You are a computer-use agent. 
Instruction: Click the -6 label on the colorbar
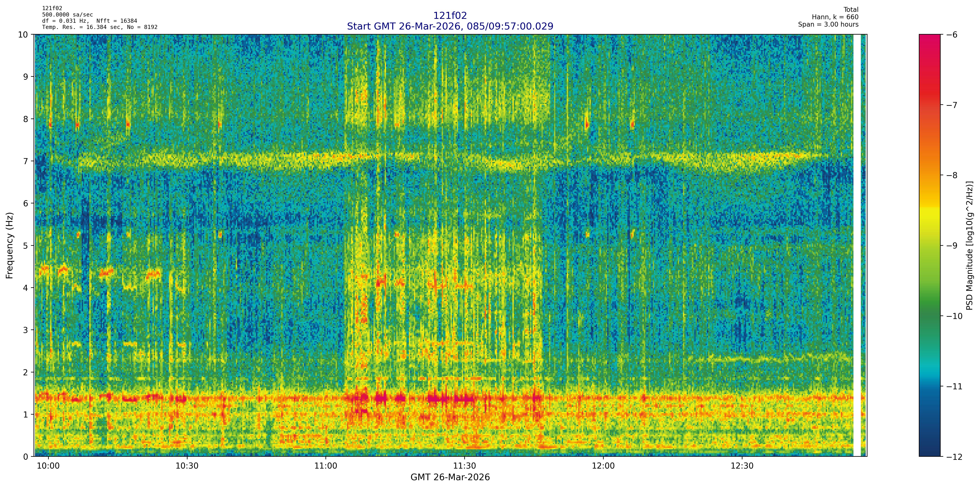(951, 35)
